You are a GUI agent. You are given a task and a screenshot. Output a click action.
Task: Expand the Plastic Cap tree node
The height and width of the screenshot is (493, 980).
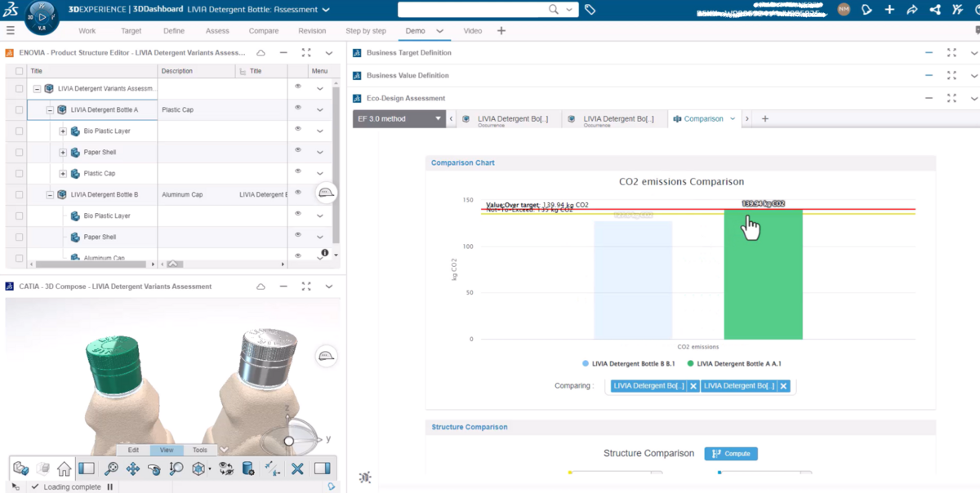click(63, 173)
